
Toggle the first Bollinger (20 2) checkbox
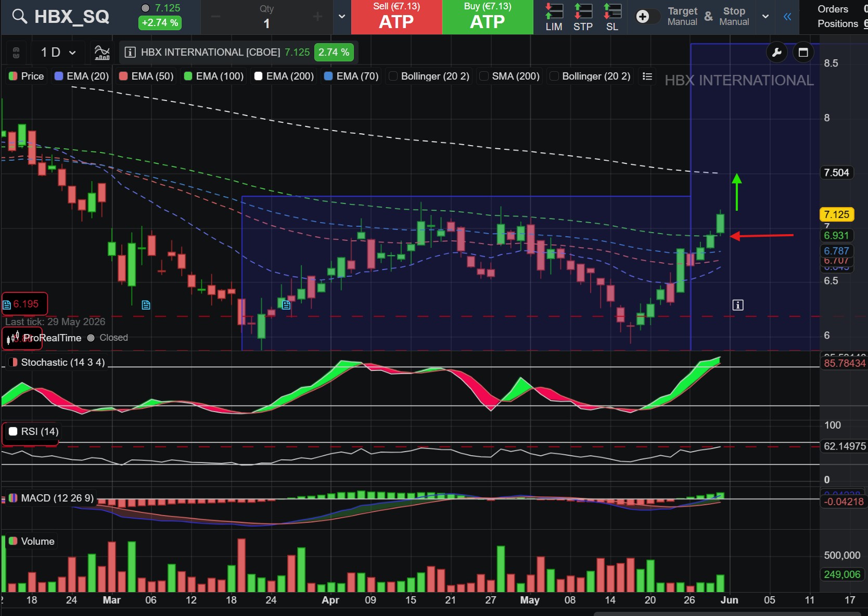pyautogui.click(x=393, y=76)
